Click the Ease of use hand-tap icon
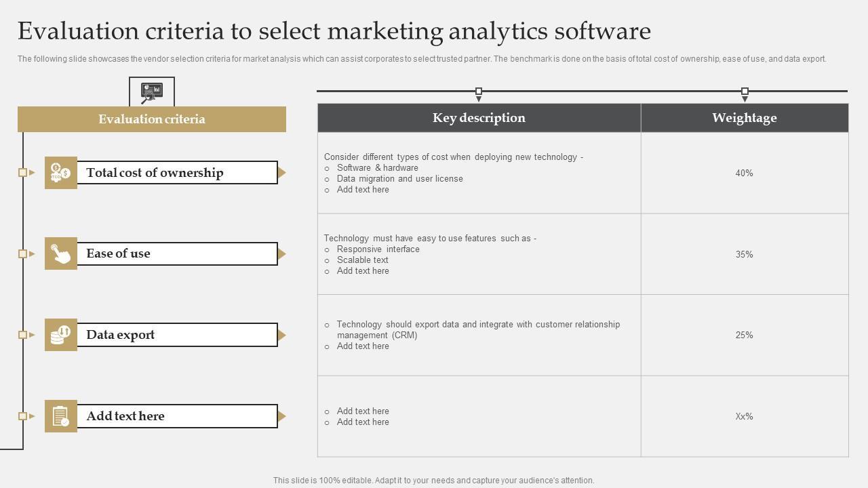Viewport: 868px width, 488px height. [x=61, y=253]
